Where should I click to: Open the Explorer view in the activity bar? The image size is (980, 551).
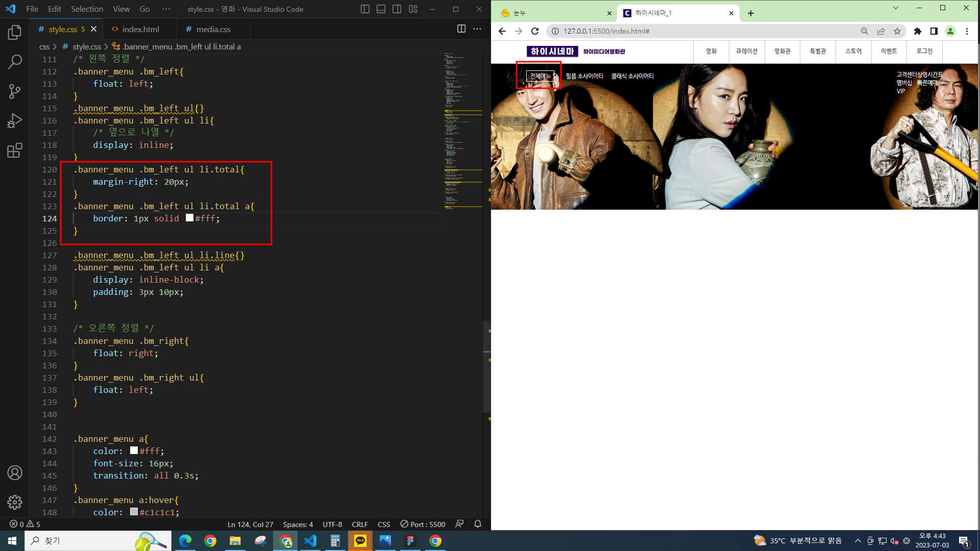15,33
